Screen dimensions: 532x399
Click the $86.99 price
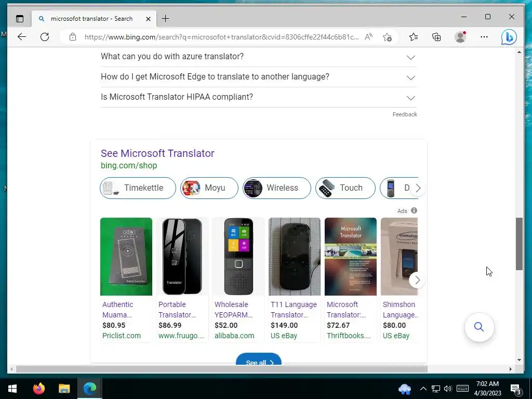pos(170,325)
